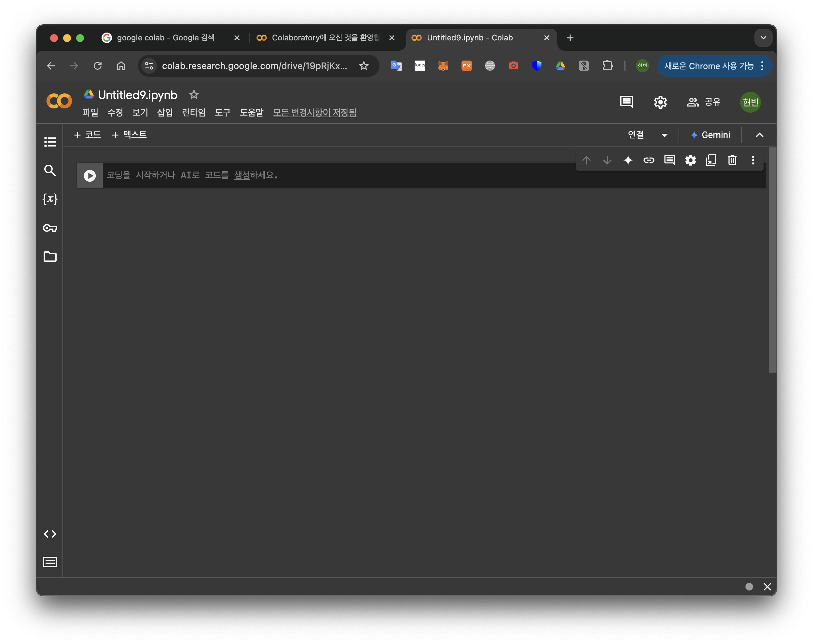
Task: Delete the cell with trash icon
Action: click(732, 160)
